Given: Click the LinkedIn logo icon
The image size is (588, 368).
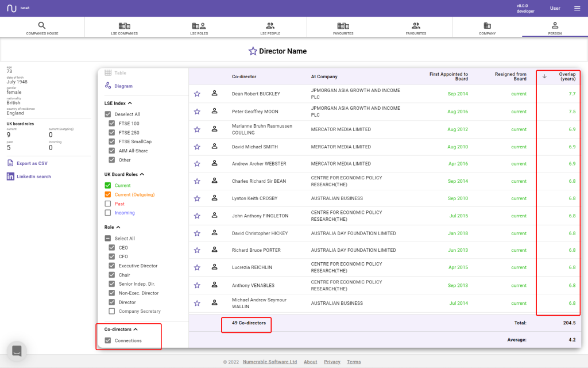Looking at the screenshot, I should [x=10, y=177].
